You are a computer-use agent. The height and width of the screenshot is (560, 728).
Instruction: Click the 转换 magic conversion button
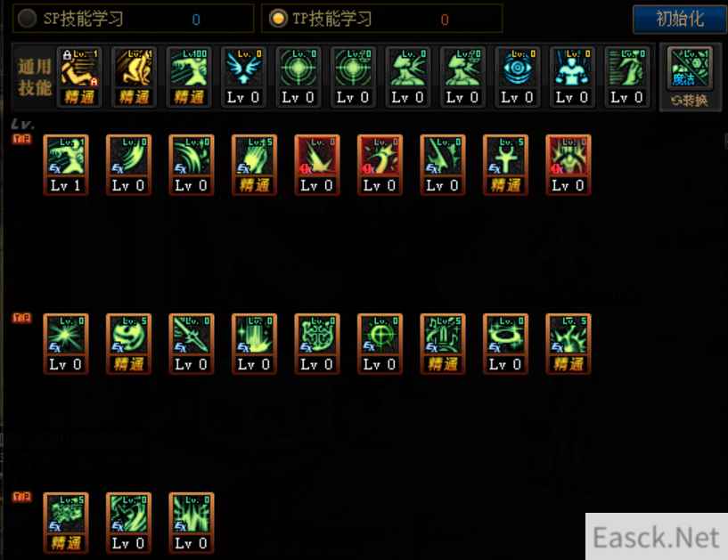(x=691, y=101)
